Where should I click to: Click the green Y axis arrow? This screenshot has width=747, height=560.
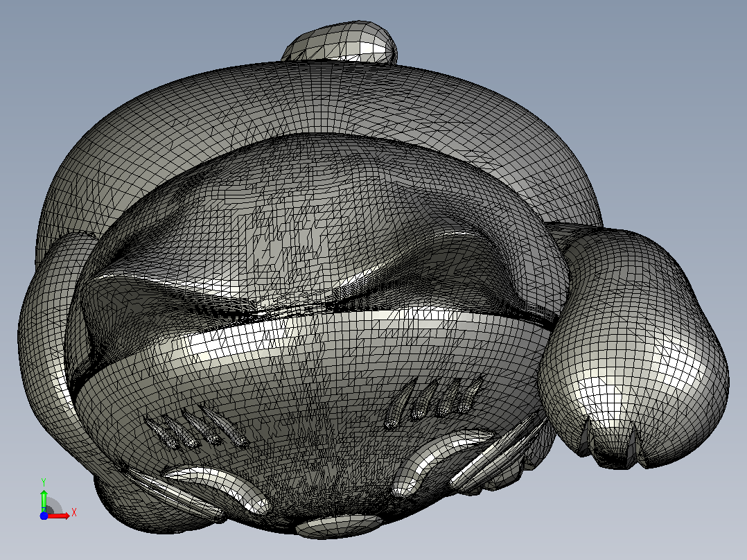[44, 500]
